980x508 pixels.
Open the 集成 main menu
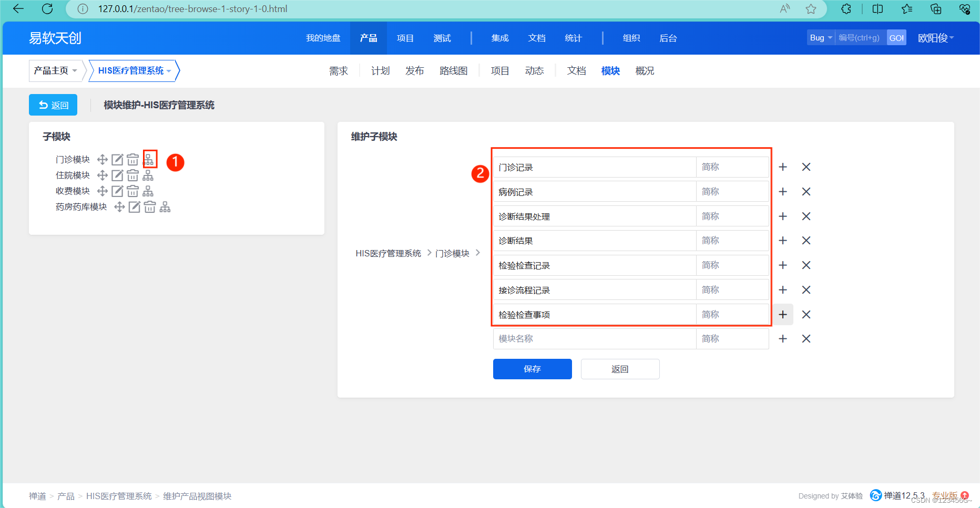click(500, 38)
